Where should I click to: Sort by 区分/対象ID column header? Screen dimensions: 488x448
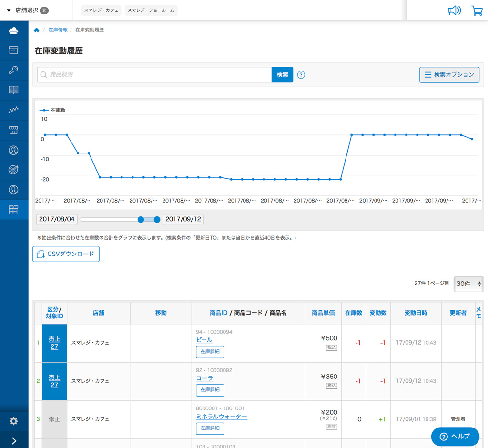pos(54,313)
